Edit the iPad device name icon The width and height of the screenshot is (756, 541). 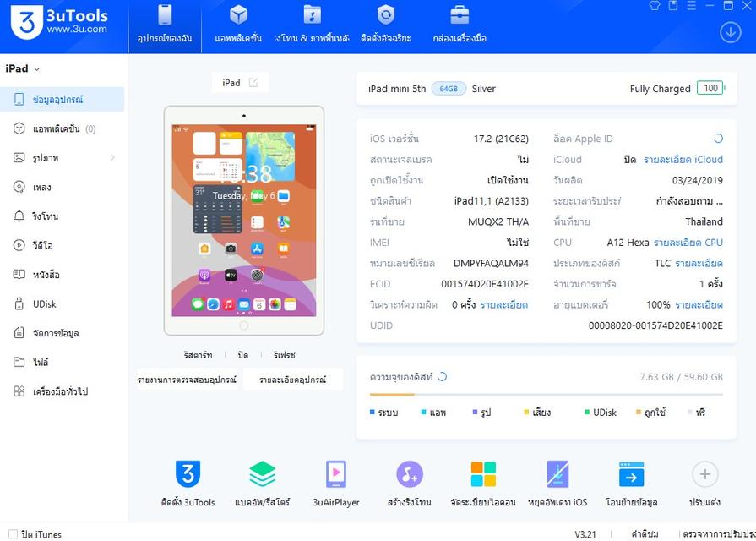coord(253,83)
